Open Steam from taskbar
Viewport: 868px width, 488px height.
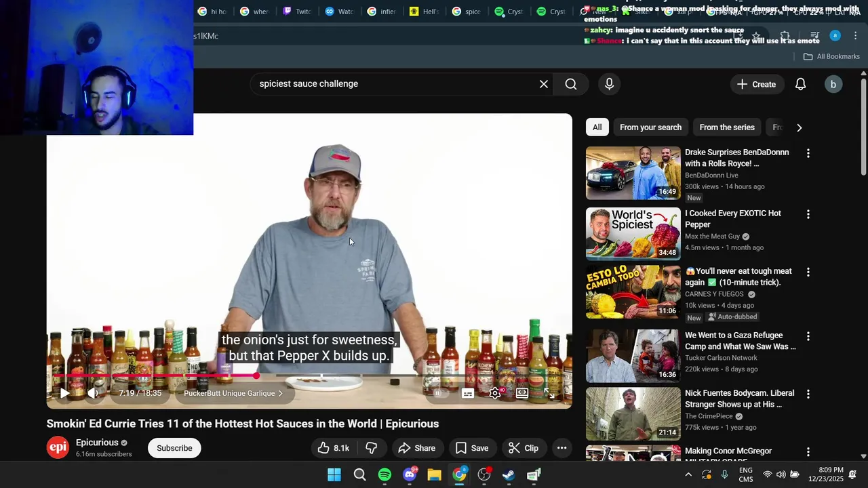509,474
